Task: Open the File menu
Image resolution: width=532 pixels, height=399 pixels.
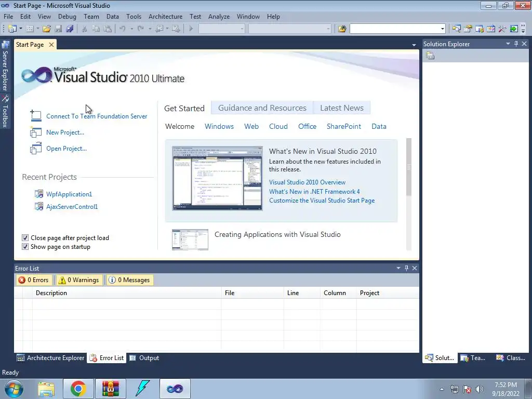Action: pyautogui.click(x=8, y=16)
